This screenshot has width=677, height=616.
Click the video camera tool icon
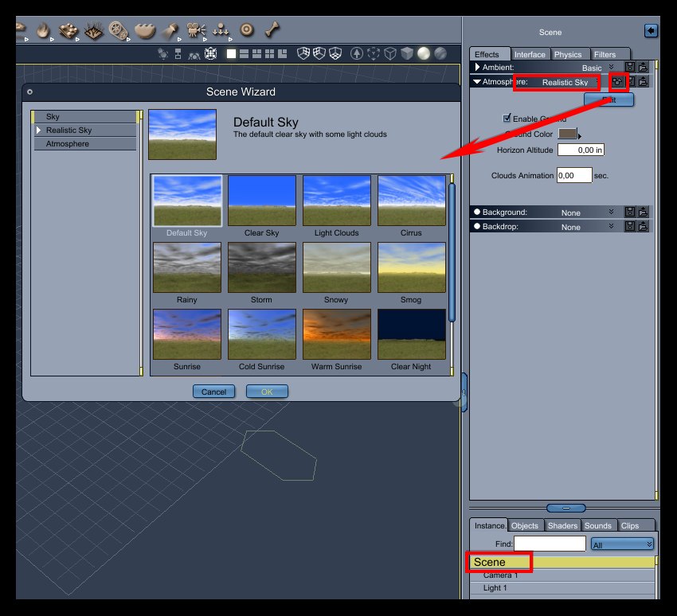click(x=196, y=30)
